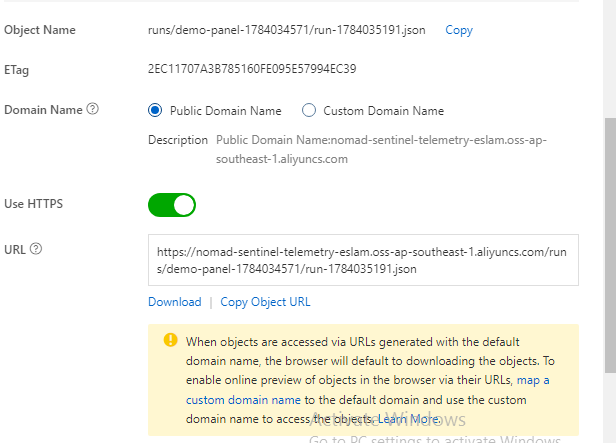616x443 pixels.
Task: Click the vertical scrollbar thumb
Action: 610,245
